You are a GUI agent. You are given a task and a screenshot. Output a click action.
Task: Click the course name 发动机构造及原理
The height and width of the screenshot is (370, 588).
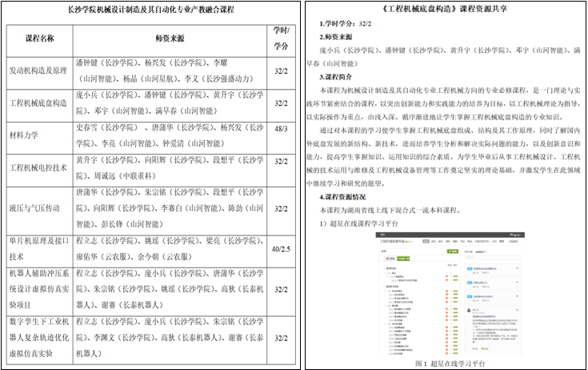(x=38, y=70)
